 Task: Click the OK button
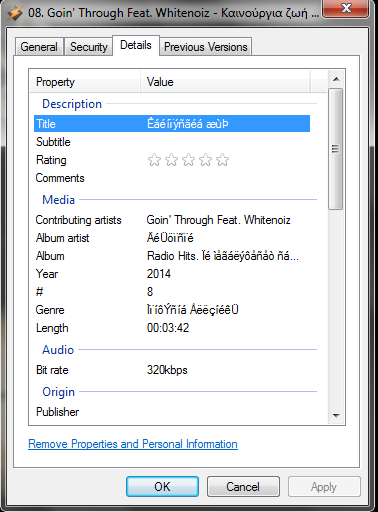coord(162,487)
